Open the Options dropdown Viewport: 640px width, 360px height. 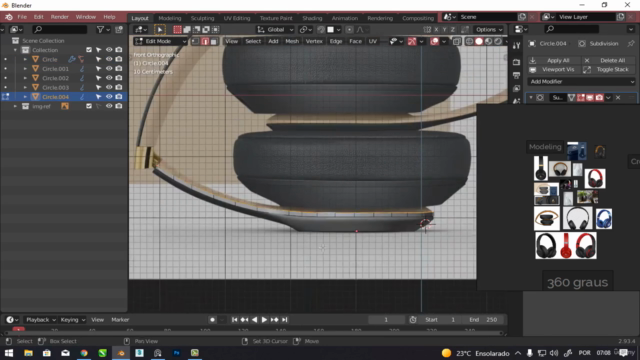pos(488,29)
